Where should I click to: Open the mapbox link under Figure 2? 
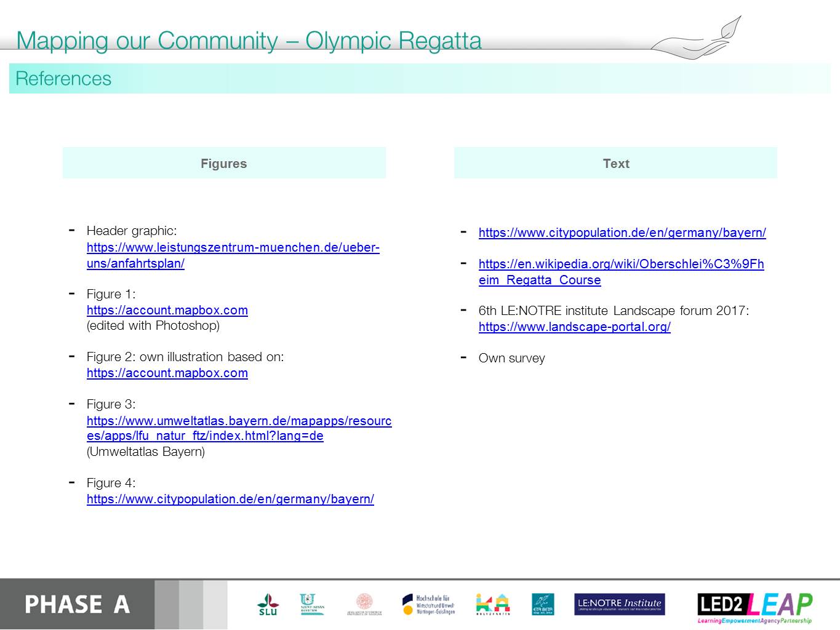click(x=167, y=373)
